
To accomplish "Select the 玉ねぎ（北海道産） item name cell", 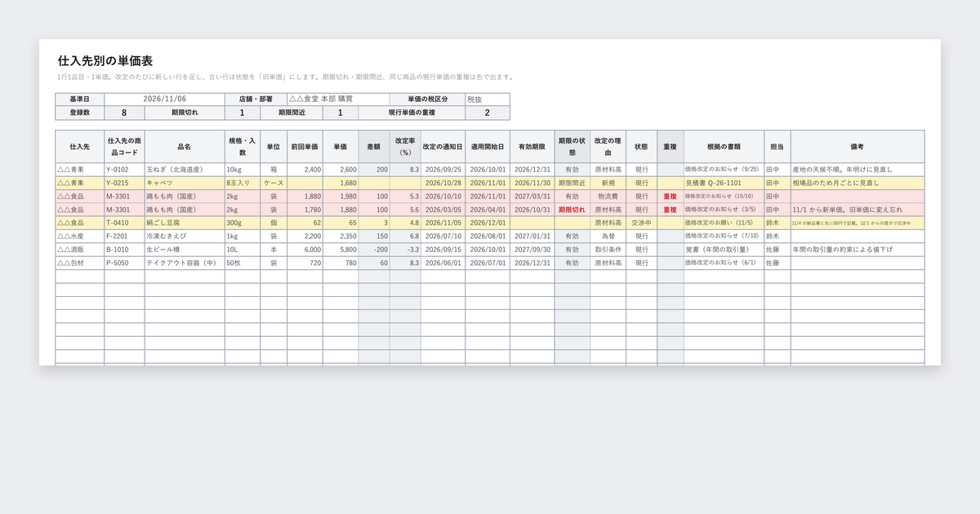I will click(x=185, y=170).
